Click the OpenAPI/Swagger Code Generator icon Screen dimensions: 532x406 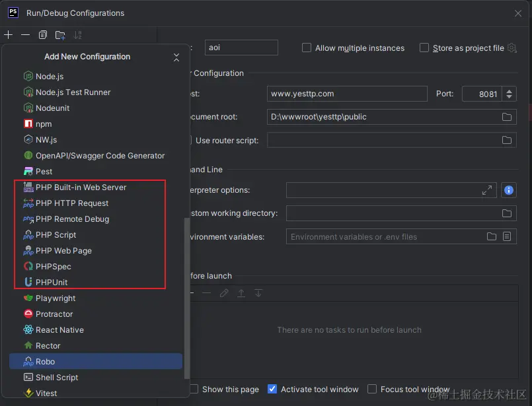point(28,155)
